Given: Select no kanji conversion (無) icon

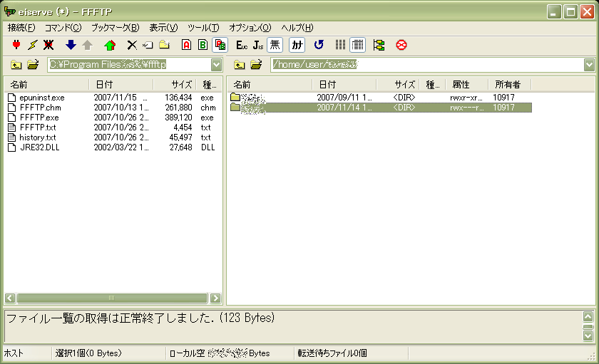Looking at the screenshot, I should [275, 45].
